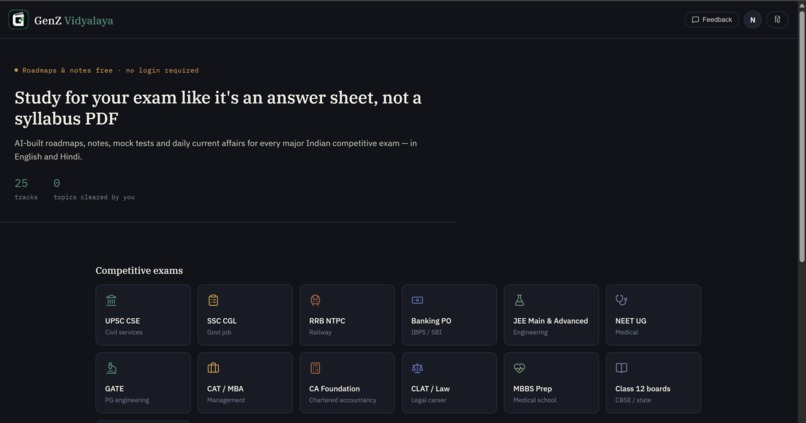Click the "AI-built roadmaps, notes, mock tests" description

216,150
